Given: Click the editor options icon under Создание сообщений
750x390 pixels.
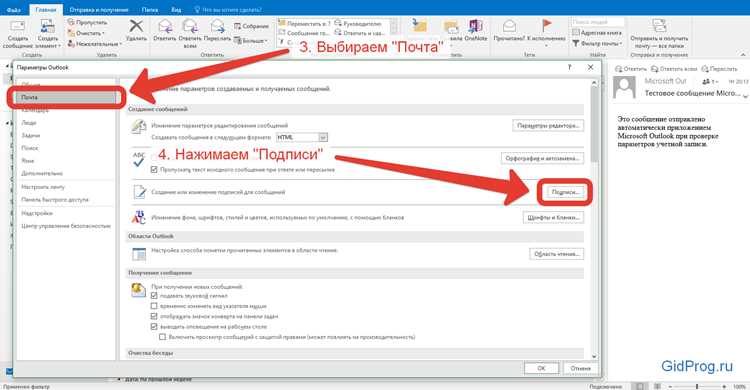Looking at the screenshot, I should pos(139,127).
